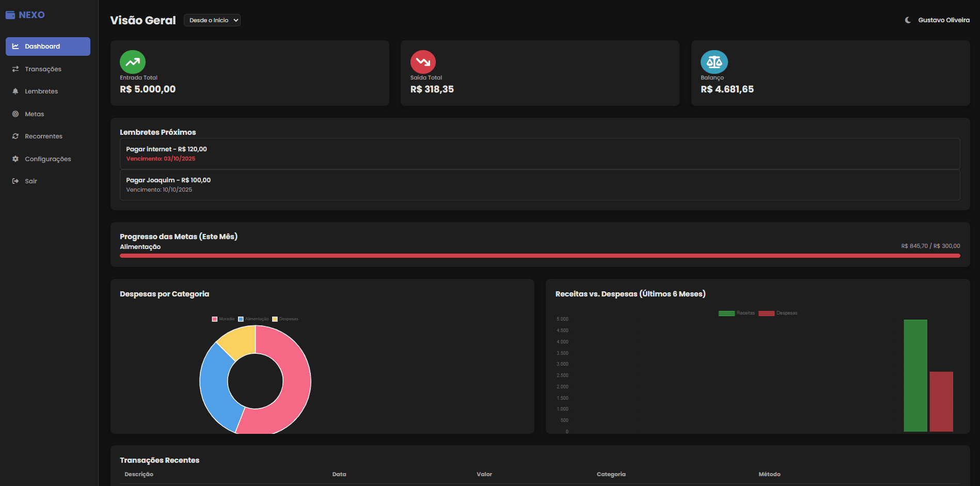Toggle Moradia legend in donut chart
Image resolution: width=980 pixels, height=486 pixels.
coord(223,319)
